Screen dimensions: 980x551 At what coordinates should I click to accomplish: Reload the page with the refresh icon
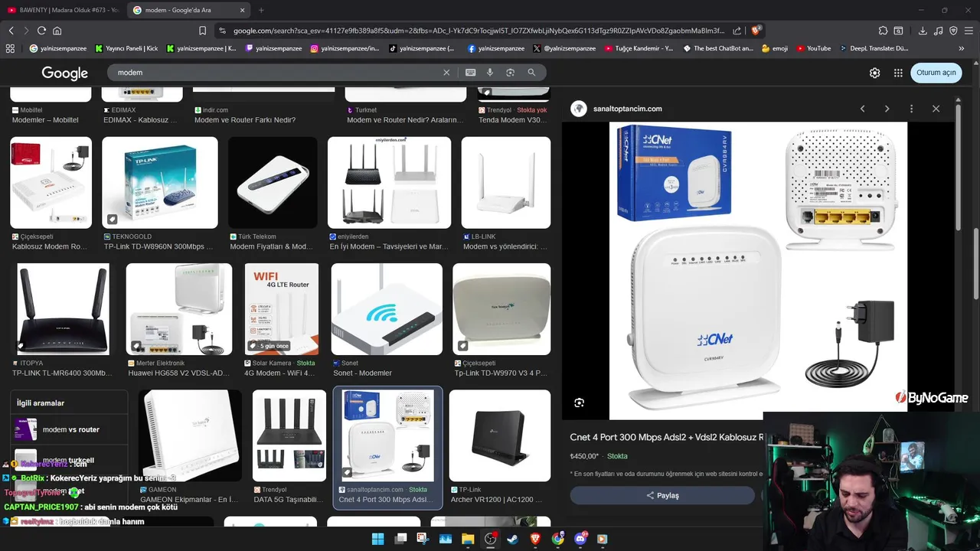tap(41, 31)
